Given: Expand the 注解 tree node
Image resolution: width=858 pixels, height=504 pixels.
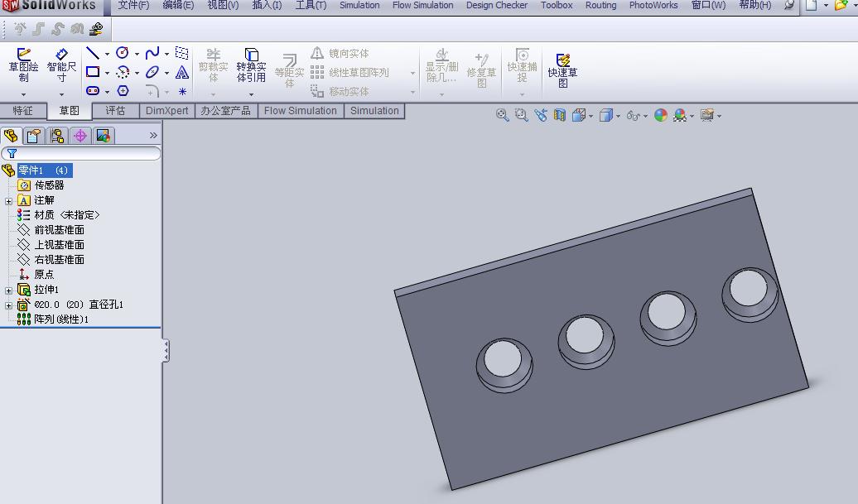Looking at the screenshot, I should point(9,201).
